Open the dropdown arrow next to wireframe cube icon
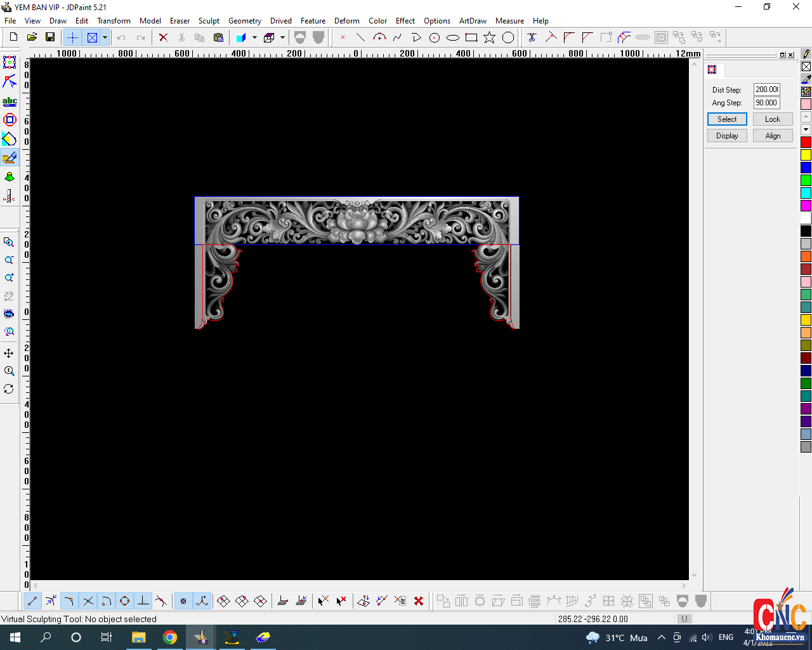Screen dimensions: 812x650 click(282, 37)
